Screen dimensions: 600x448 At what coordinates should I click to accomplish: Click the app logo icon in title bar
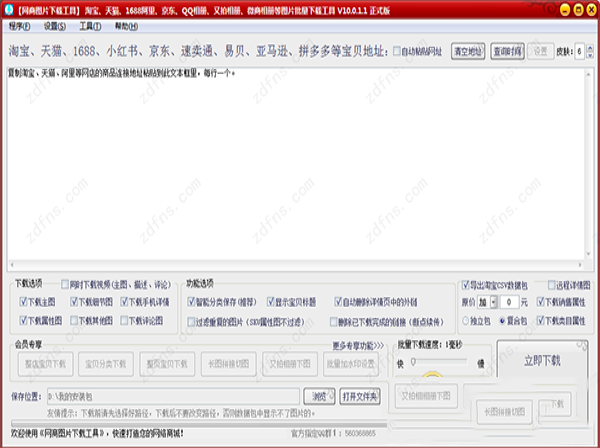pos(8,9)
